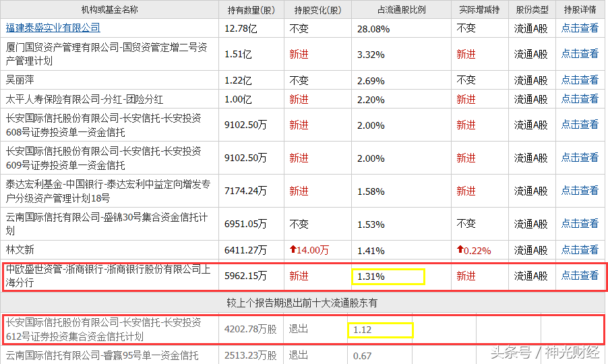The height and width of the screenshot is (364, 608).
Task: Click 点击查看 for 福建泰盛实业有限公司 row
Action: [x=580, y=28]
